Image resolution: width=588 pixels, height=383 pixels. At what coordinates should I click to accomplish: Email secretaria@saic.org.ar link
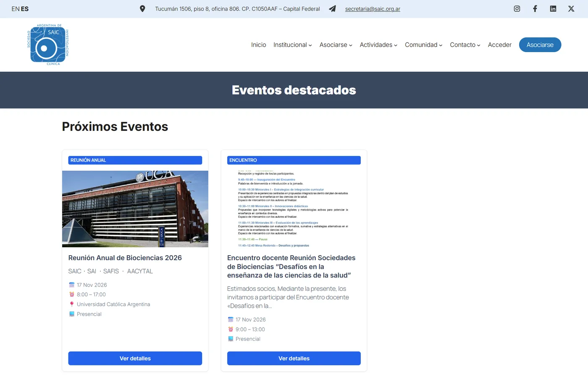pyautogui.click(x=373, y=9)
